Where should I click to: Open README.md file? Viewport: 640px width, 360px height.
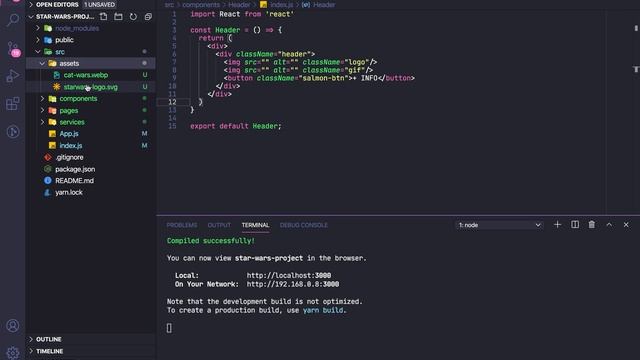pos(74,181)
